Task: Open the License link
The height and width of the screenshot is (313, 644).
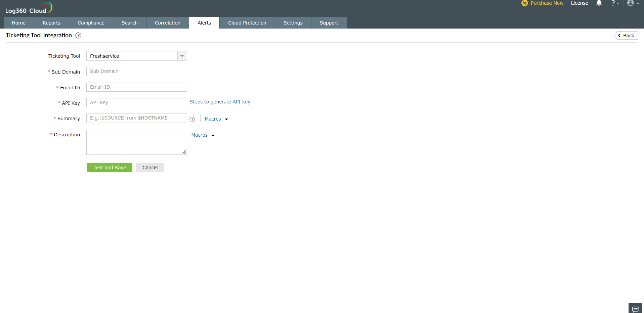Action: (x=579, y=3)
